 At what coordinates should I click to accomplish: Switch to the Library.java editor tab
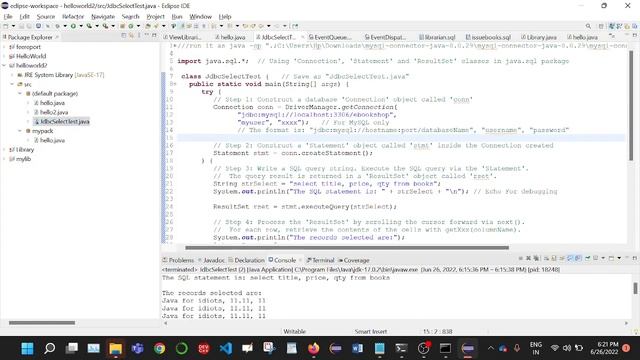(x=539, y=37)
